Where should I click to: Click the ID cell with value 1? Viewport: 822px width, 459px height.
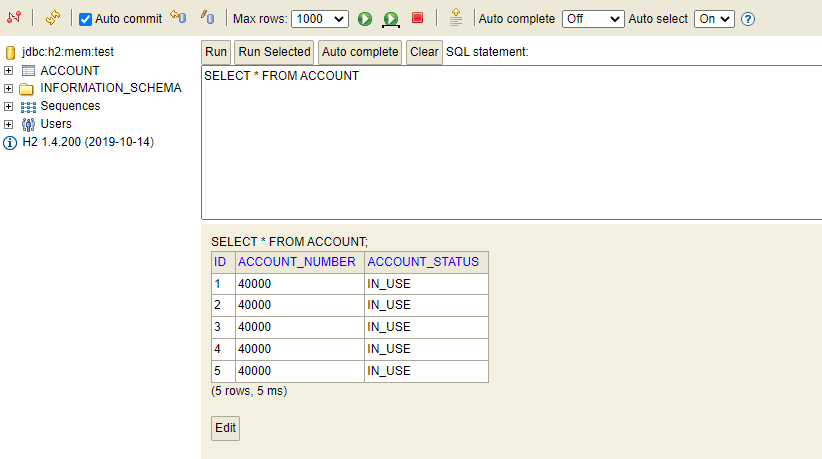[223, 284]
